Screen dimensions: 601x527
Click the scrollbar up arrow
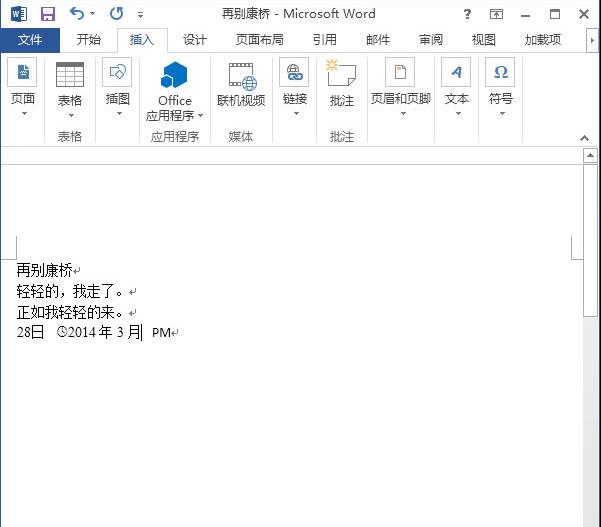click(590, 156)
